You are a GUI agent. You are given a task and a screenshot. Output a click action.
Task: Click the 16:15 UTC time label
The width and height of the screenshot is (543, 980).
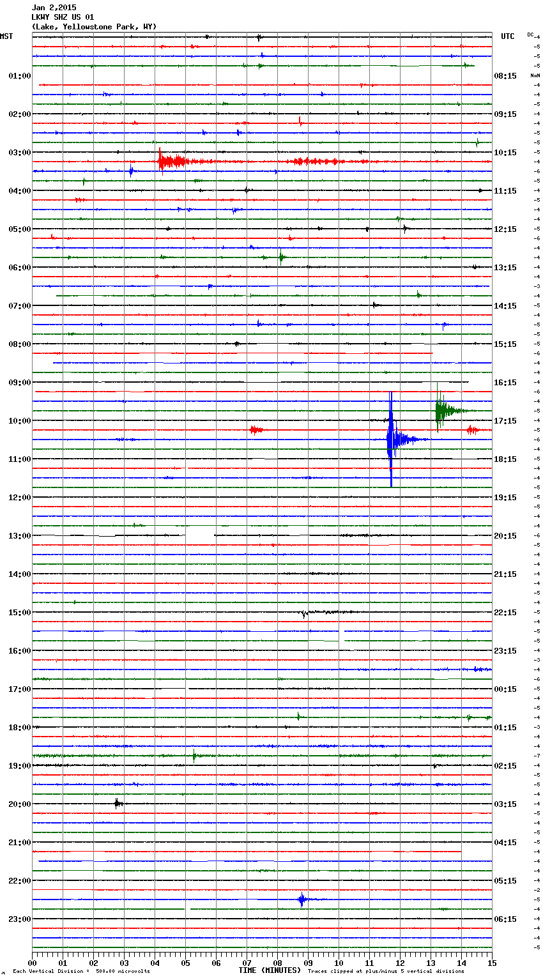click(505, 383)
